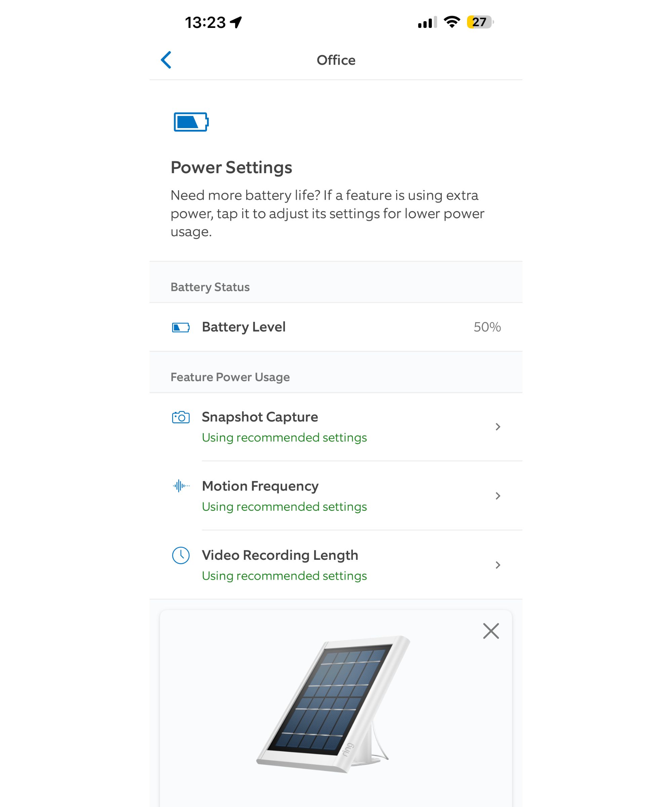
Task: Dismiss the solar panel promotion card
Action: pos(492,630)
